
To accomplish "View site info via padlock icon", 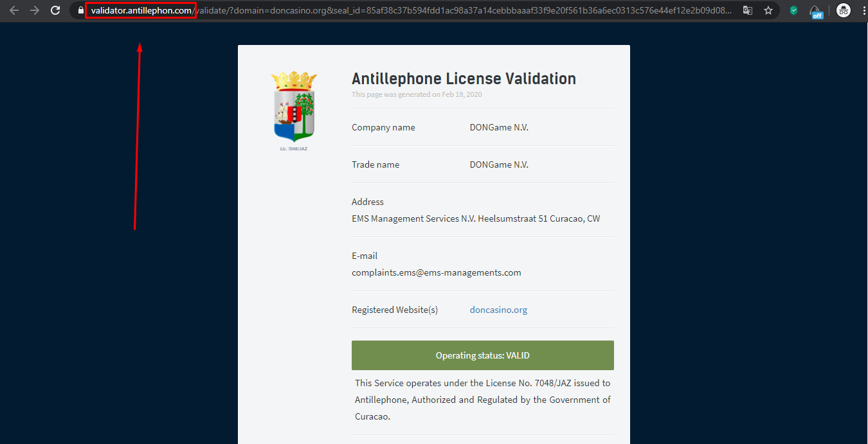I will point(80,10).
